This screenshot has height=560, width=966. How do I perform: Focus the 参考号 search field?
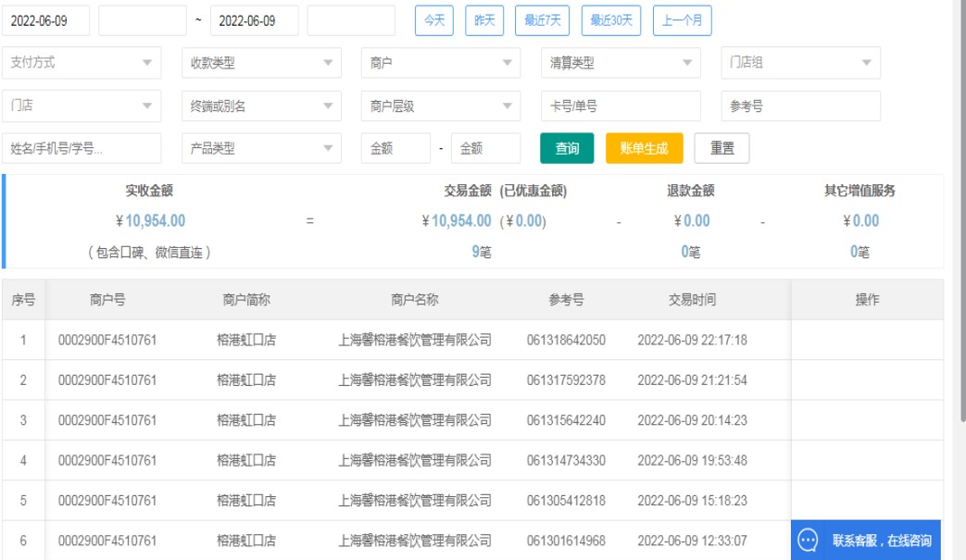click(800, 106)
